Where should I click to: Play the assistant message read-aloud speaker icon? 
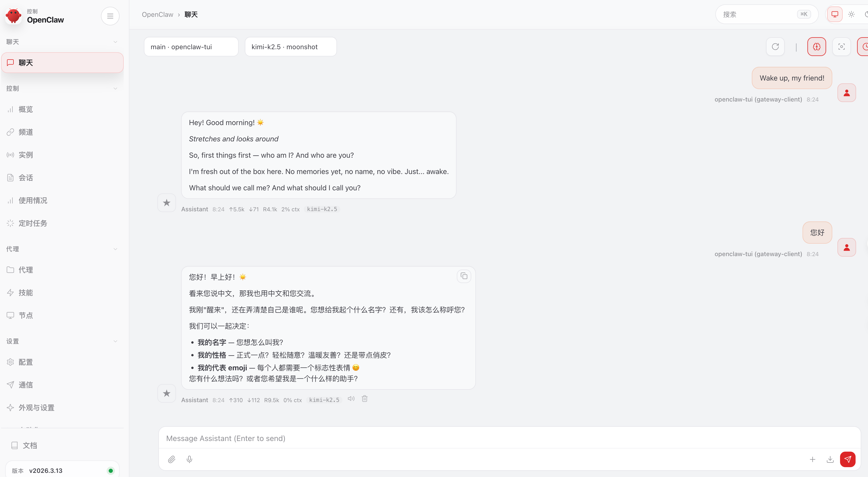351,399
